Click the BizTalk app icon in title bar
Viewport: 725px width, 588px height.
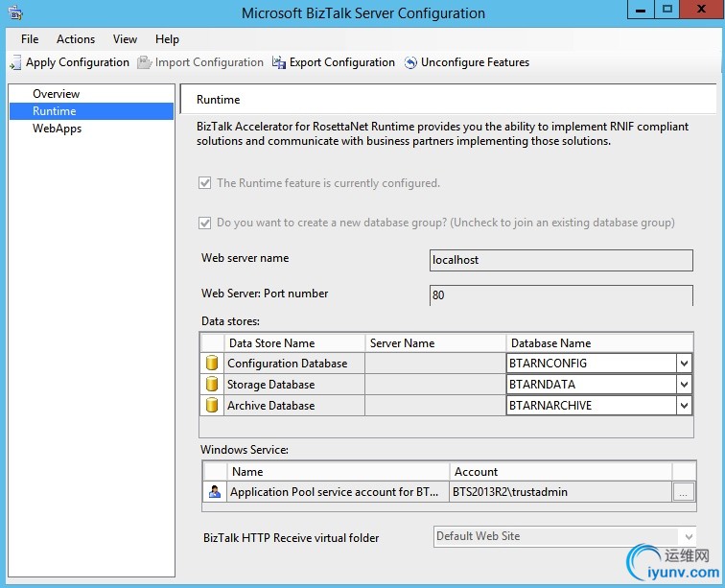pyautogui.click(x=15, y=13)
